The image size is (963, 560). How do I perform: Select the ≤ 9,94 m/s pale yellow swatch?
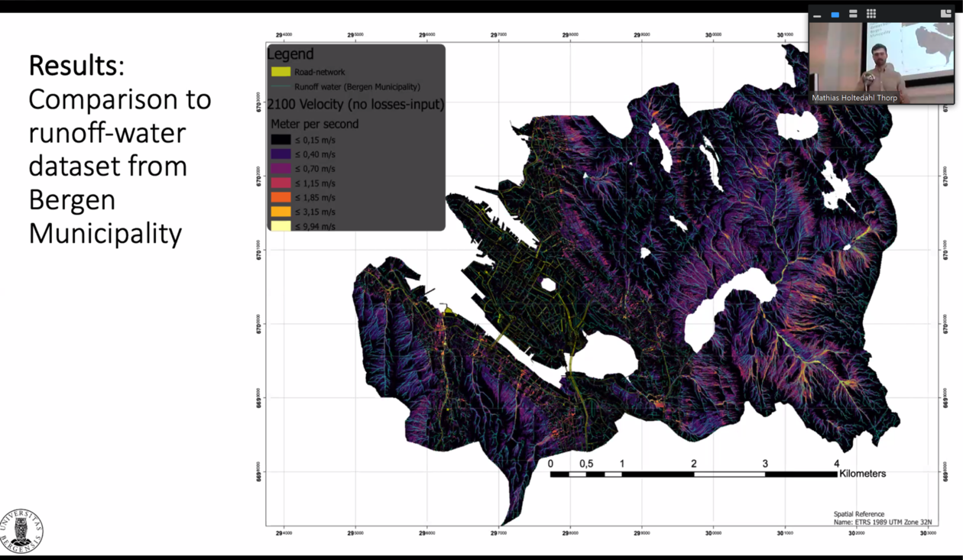(x=281, y=225)
